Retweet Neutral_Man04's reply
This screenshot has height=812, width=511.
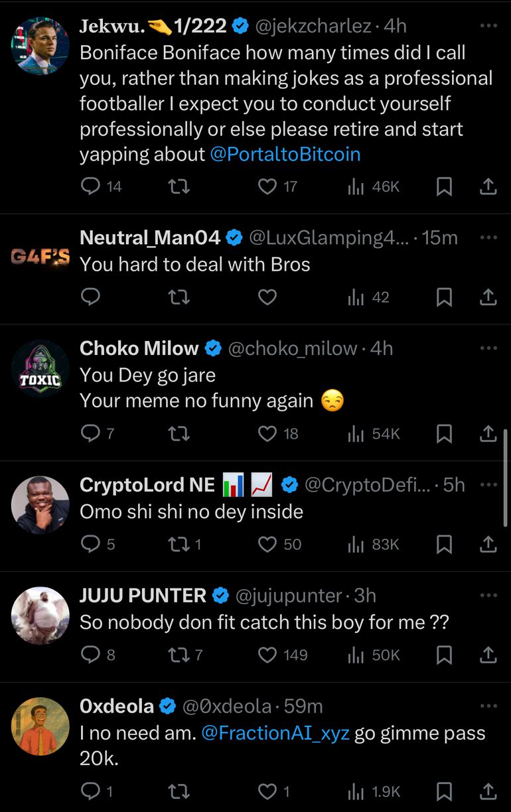[x=179, y=297]
